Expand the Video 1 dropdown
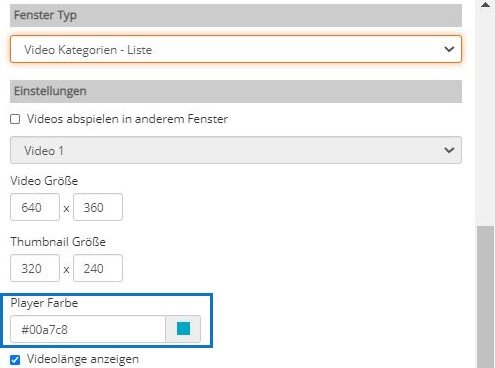This screenshot has height=368, width=495. (236, 150)
